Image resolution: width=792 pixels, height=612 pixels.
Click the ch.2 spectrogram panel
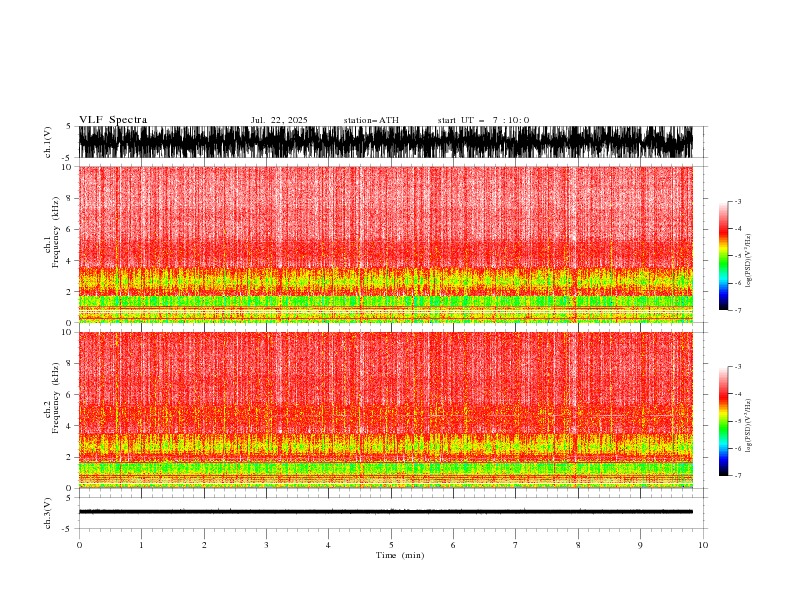pyautogui.click(x=386, y=410)
